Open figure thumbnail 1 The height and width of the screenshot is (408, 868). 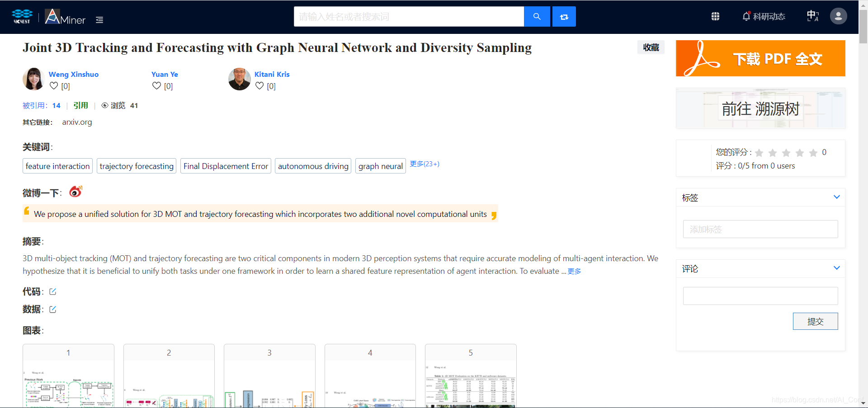coord(68,376)
